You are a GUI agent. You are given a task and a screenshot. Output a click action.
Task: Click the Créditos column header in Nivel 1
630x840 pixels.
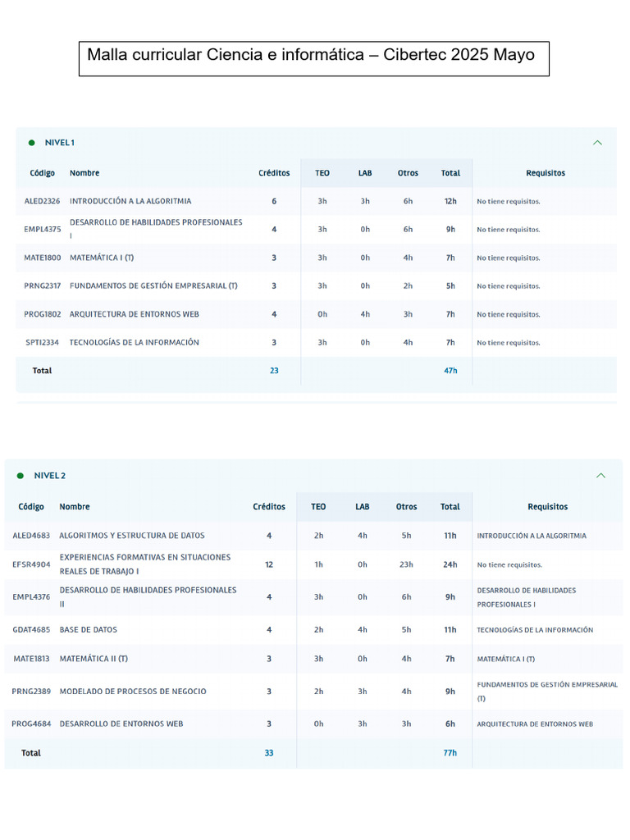point(274,173)
